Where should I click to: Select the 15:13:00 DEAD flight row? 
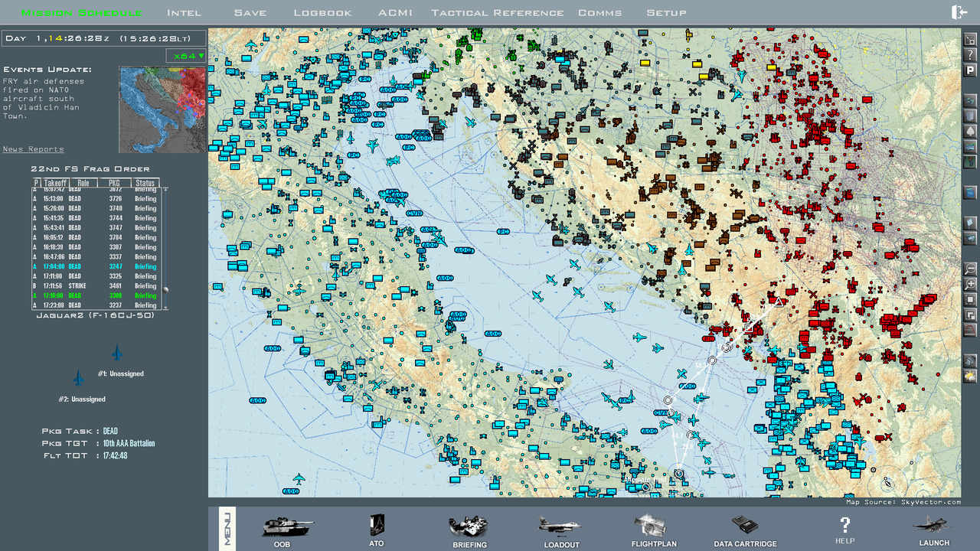pyautogui.click(x=96, y=199)
